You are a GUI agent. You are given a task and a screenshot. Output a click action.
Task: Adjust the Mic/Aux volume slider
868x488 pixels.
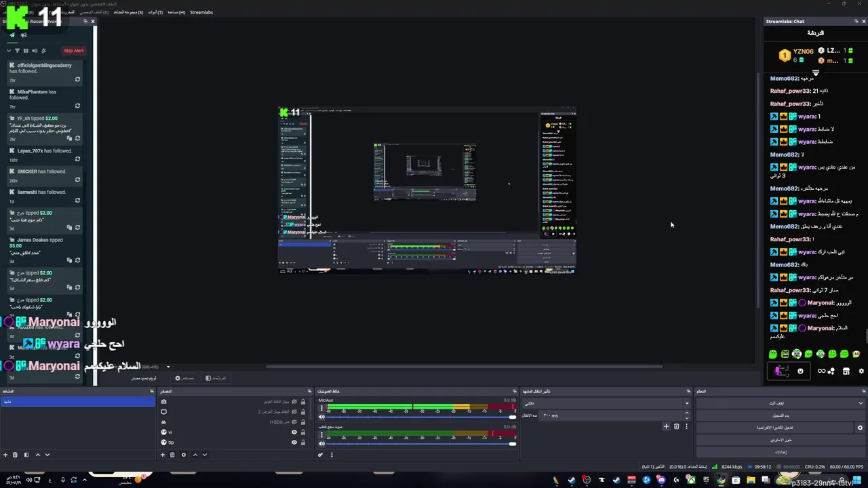tap(420, 418)
